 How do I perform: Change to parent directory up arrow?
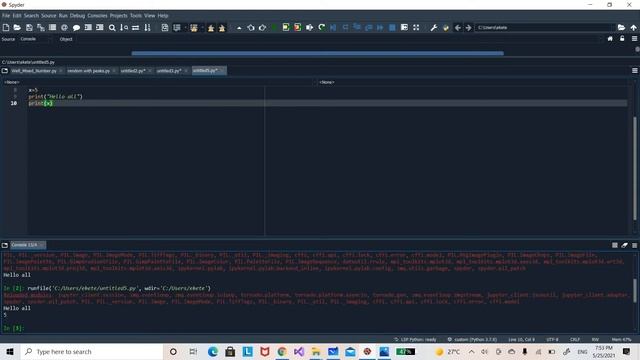pos(633,27)
